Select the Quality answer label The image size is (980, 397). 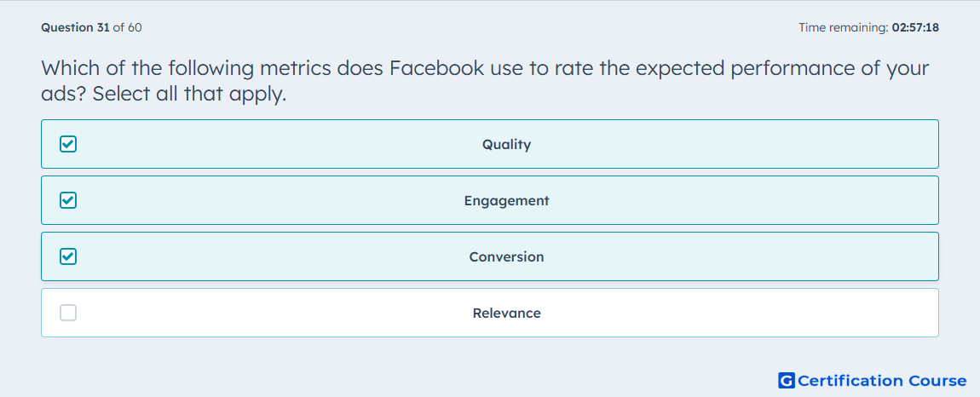click(x=506, y=145)
